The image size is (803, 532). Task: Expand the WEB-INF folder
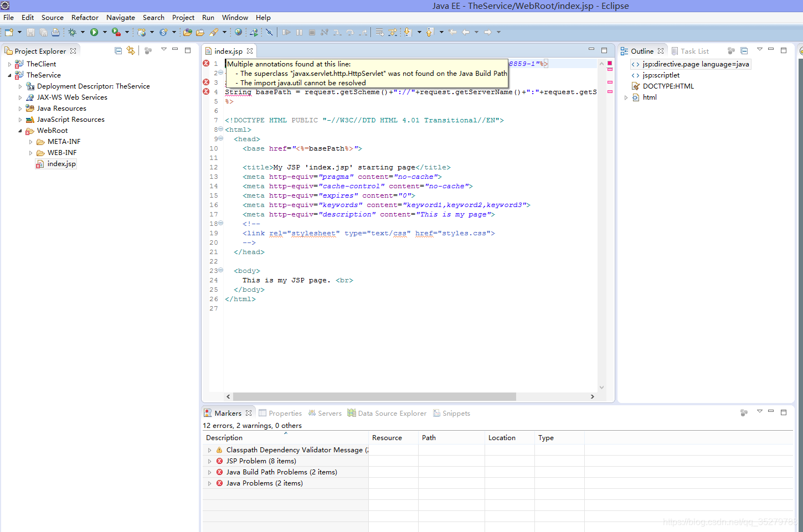coord(31,152)
